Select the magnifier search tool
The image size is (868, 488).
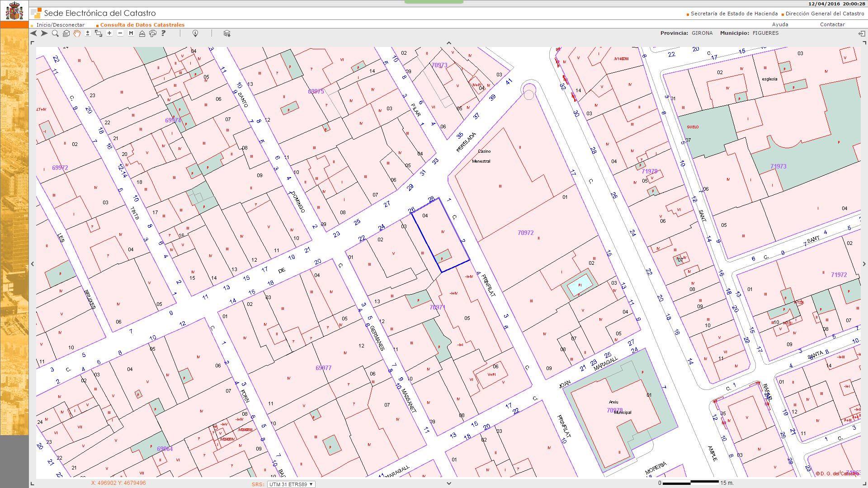pos(55,33)
